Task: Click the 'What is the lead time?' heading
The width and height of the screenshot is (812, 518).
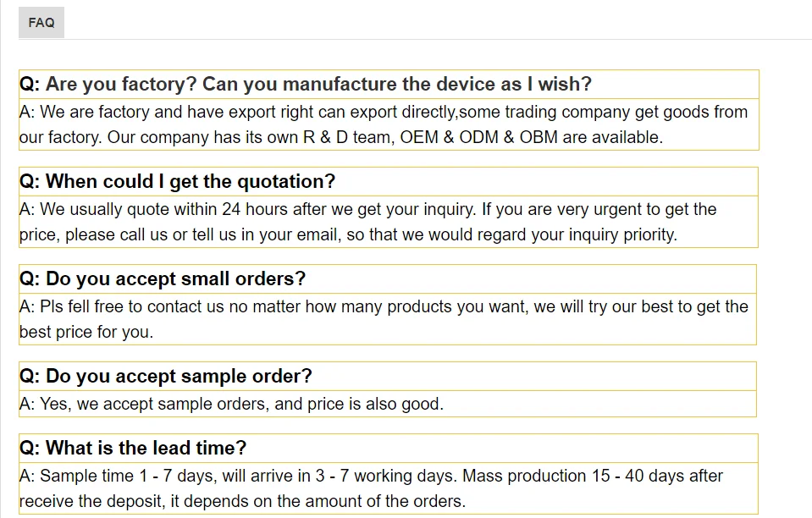Action: tap(133, 448)
